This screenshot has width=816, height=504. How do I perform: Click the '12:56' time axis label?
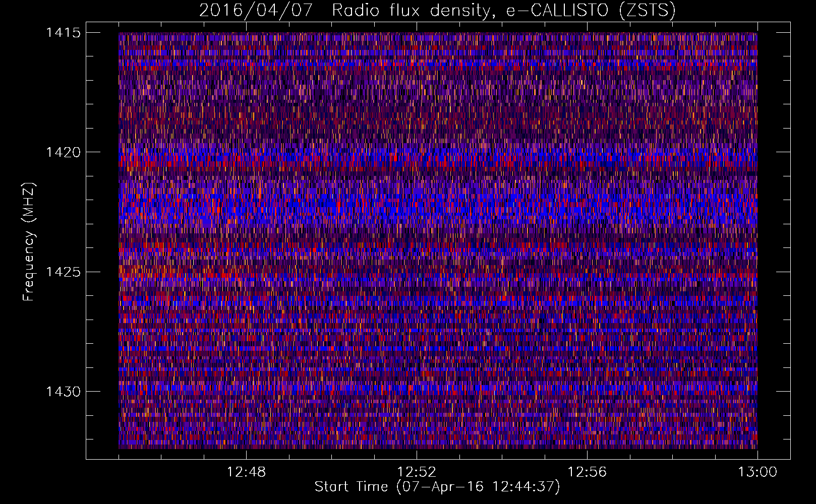[x=587, y=472]
